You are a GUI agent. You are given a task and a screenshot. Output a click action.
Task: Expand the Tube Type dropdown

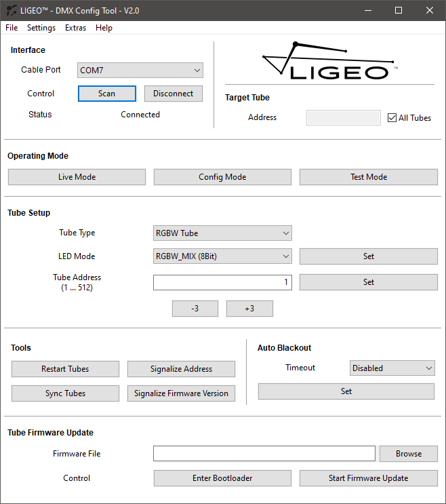222,233
